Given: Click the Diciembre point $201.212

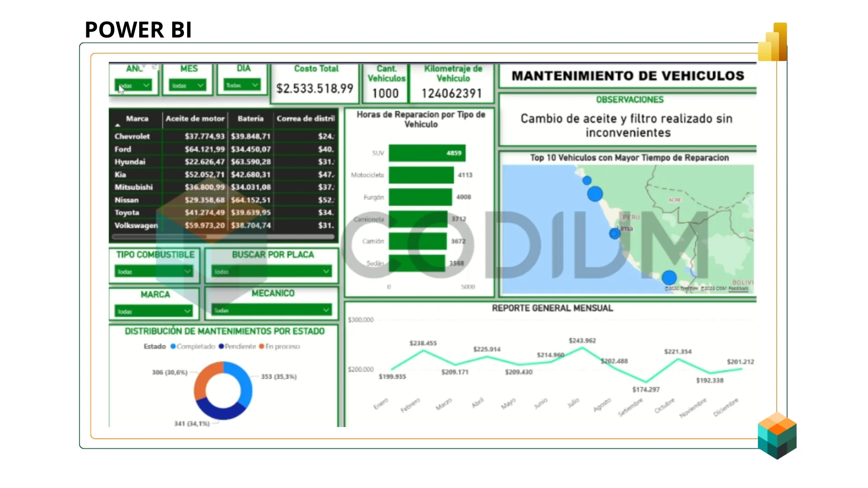Looking at the screenshot, I should click(x=741, y=369).
